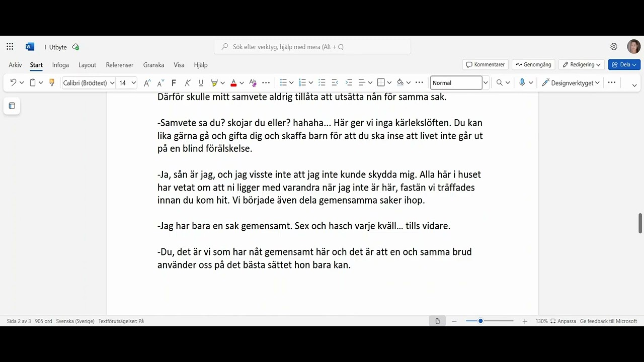Open the Arkiv menu

(x=15, y=65)
